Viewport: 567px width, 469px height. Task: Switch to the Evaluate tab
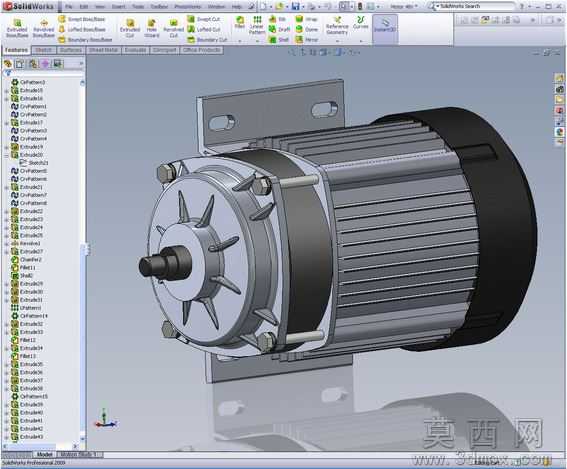[x=135, y=50]
